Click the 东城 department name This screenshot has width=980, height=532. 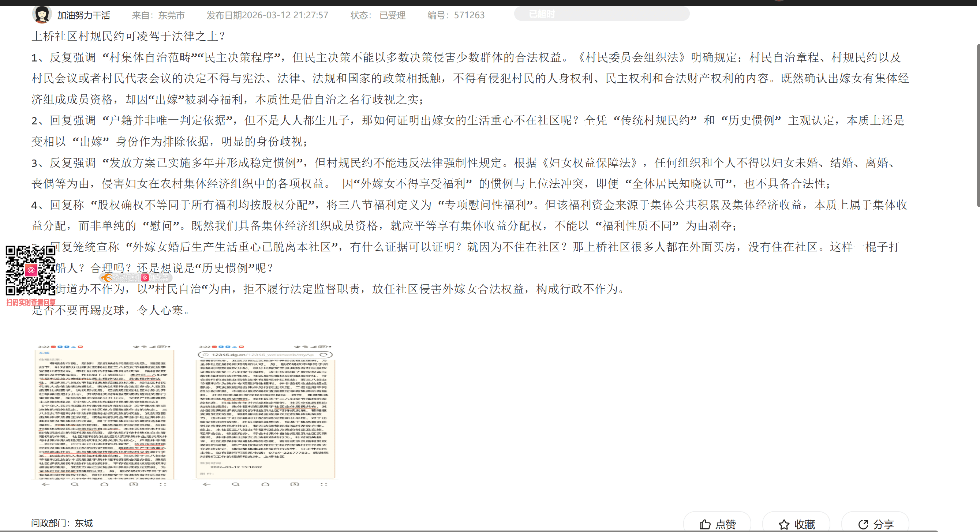click(84, 523)
